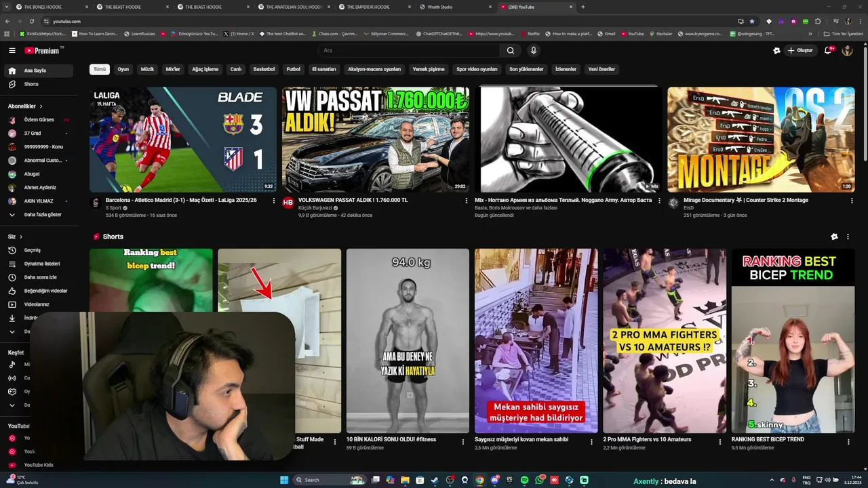Select the Oyun filter chip
Image resolution: width=868 pixels, height=488 pixels.
click(x=123, y=69)
